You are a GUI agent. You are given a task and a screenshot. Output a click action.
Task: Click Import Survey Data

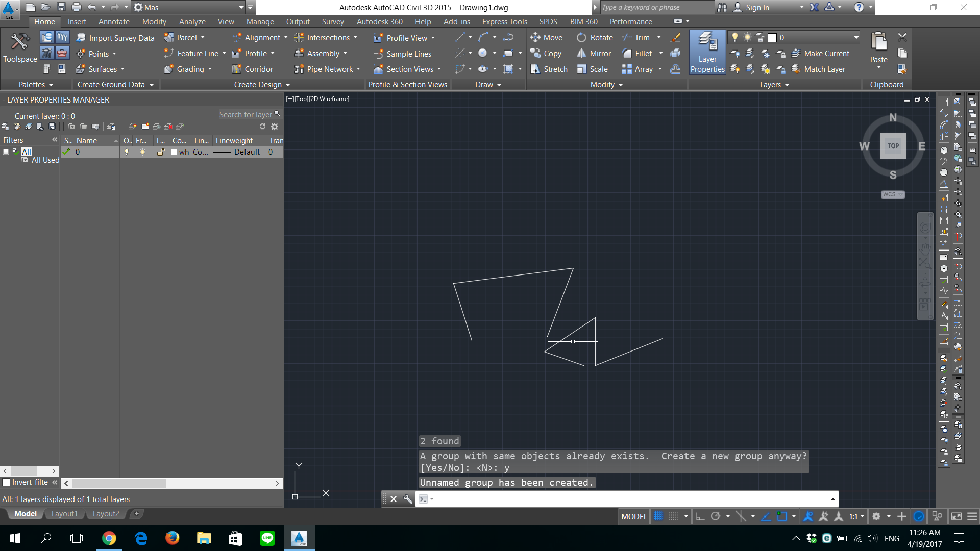tap(115, 38)
